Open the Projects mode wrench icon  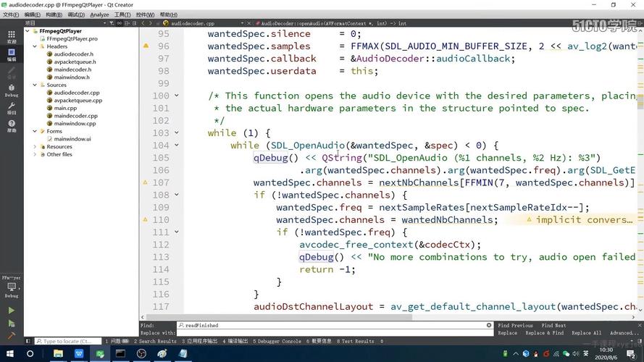click(x=11, y=107)
